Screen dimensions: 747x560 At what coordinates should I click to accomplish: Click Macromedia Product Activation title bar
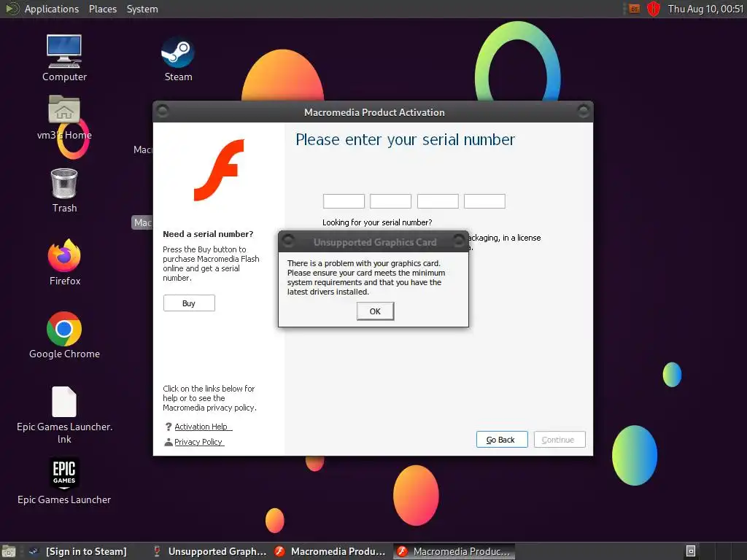(x=374, y=112)
